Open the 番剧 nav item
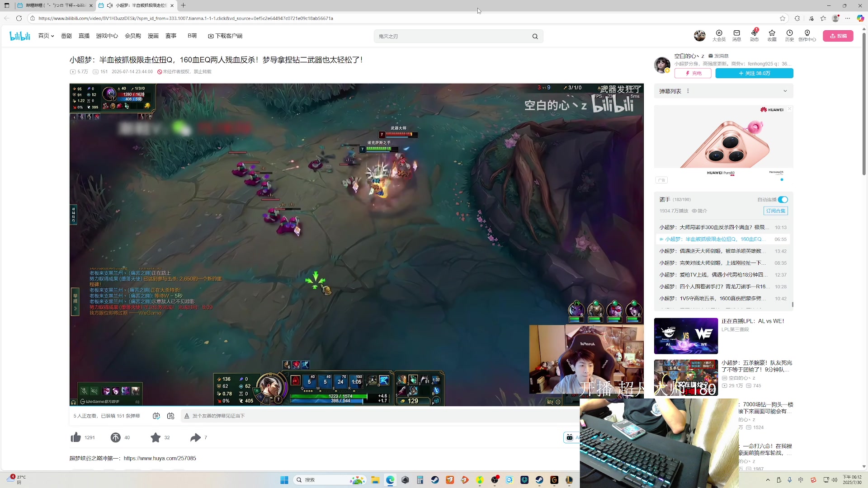 tap(66, 36)
